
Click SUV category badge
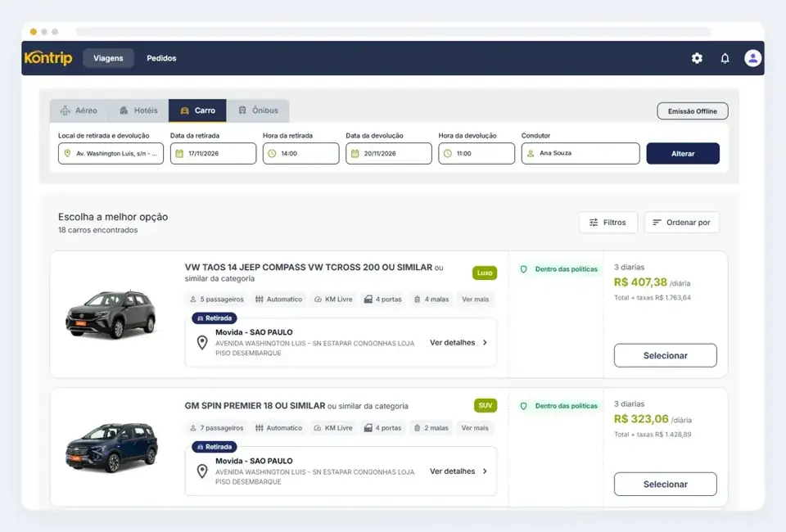486,405
